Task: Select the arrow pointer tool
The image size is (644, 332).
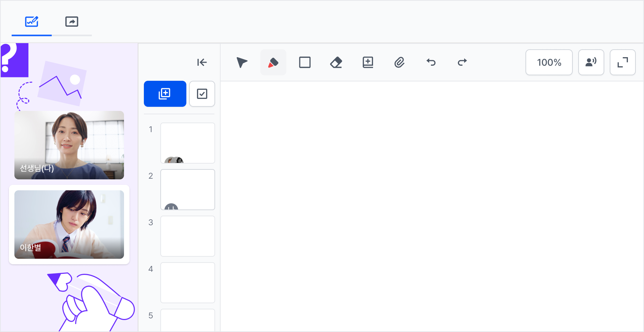Action: 242,62
